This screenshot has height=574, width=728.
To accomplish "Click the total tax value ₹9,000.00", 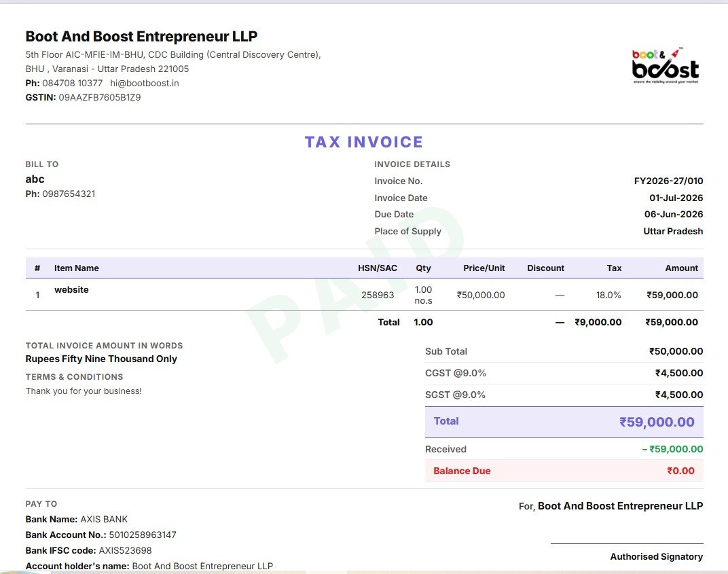I will coord(598,322).
